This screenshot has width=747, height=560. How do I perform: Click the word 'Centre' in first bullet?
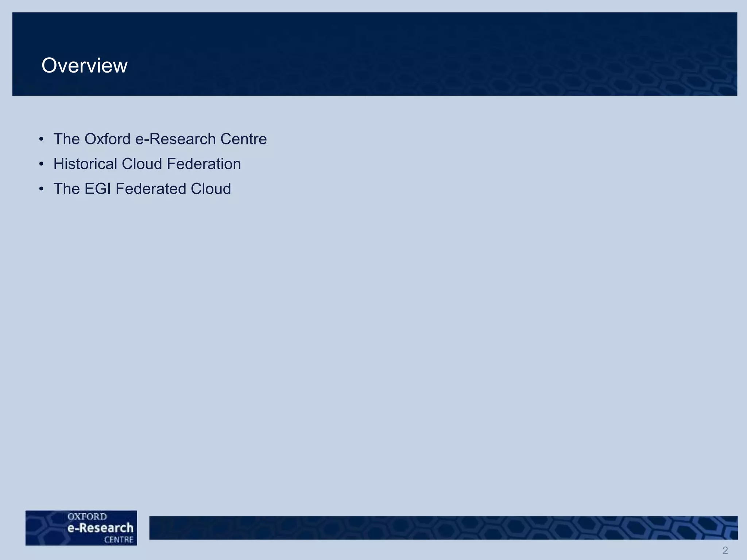tap(243, 139)
